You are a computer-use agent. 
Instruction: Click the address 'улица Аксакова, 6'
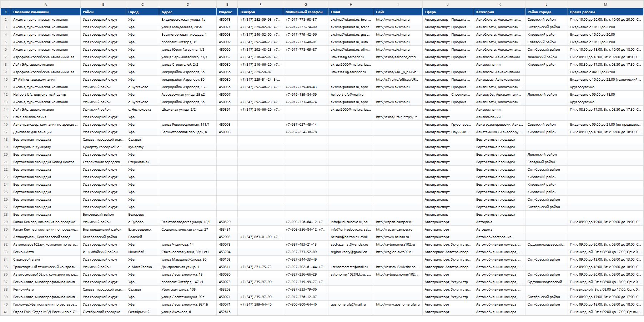188,312
